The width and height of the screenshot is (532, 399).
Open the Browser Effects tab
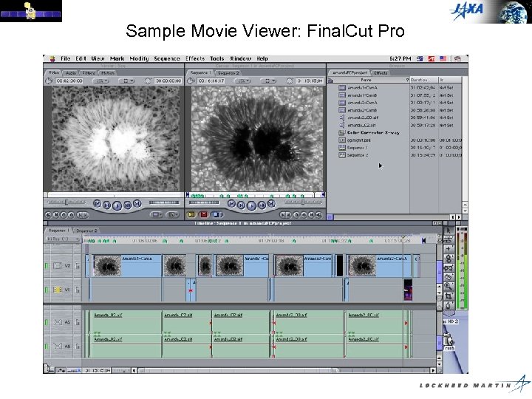[381, 73]
